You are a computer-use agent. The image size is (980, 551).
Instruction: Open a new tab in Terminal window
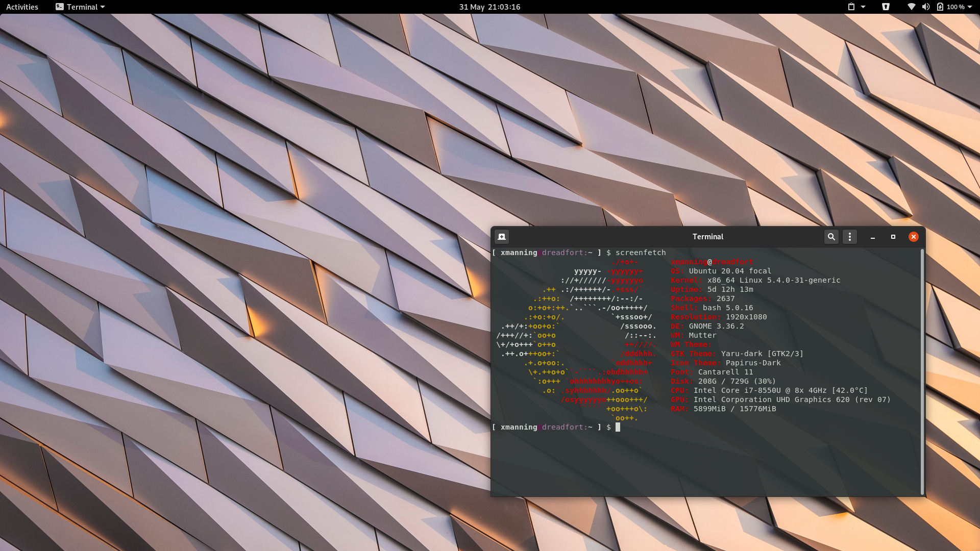(502, 237)
